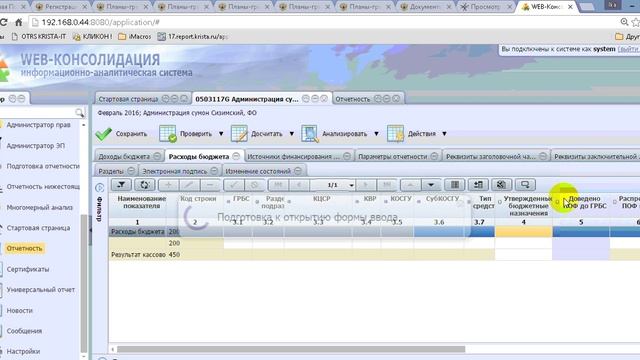This screenshot has height=360, width=640.
Task: Open the column layout button
Action: point(455,185)
